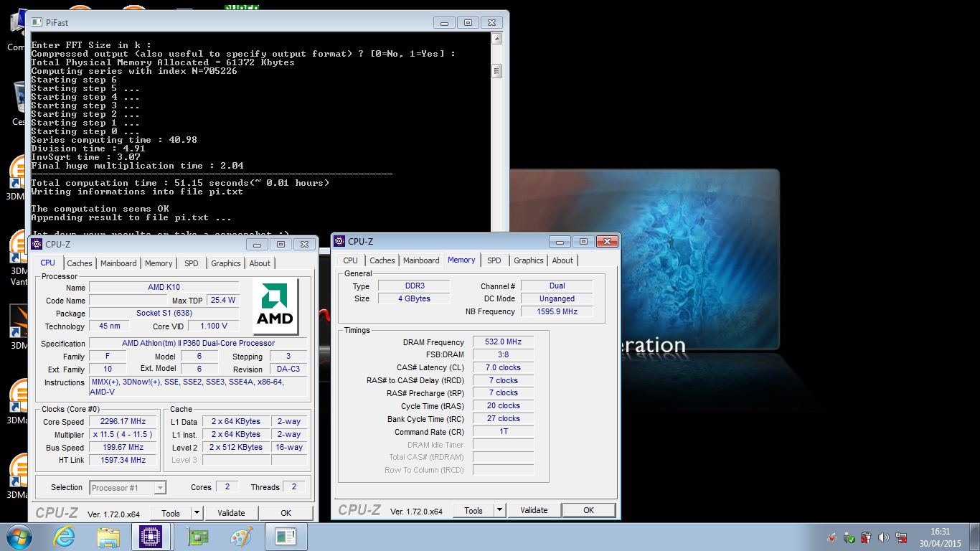This screenshot has width=980, height=551.
Task: Click Command Rate value 1T
Action: point(503,432)
